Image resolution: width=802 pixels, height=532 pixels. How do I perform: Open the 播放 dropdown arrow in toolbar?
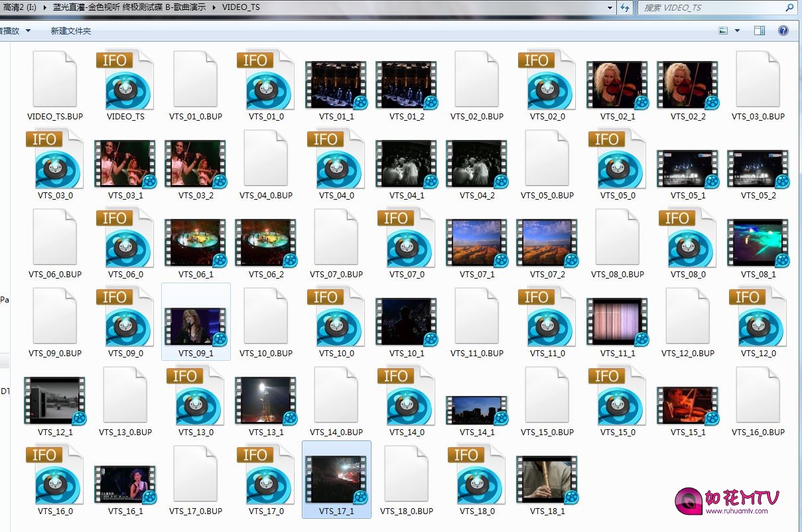[27, 31]
